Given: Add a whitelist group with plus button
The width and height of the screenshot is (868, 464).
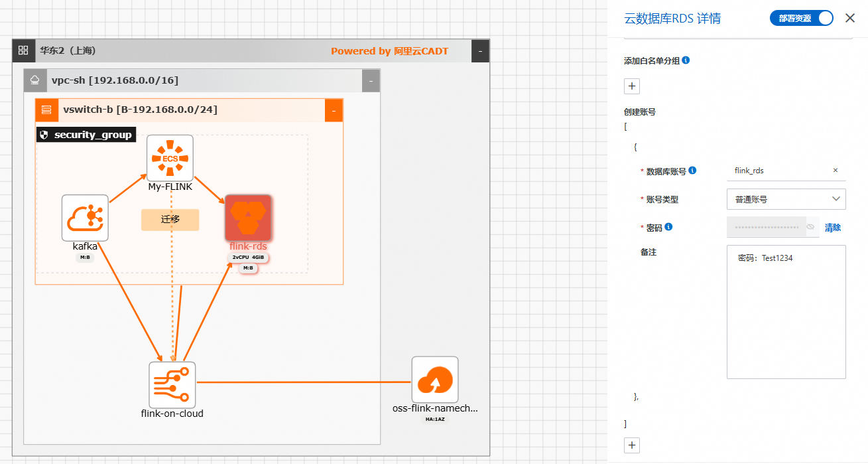Looking at the screenshot, I should click(632, 86).
